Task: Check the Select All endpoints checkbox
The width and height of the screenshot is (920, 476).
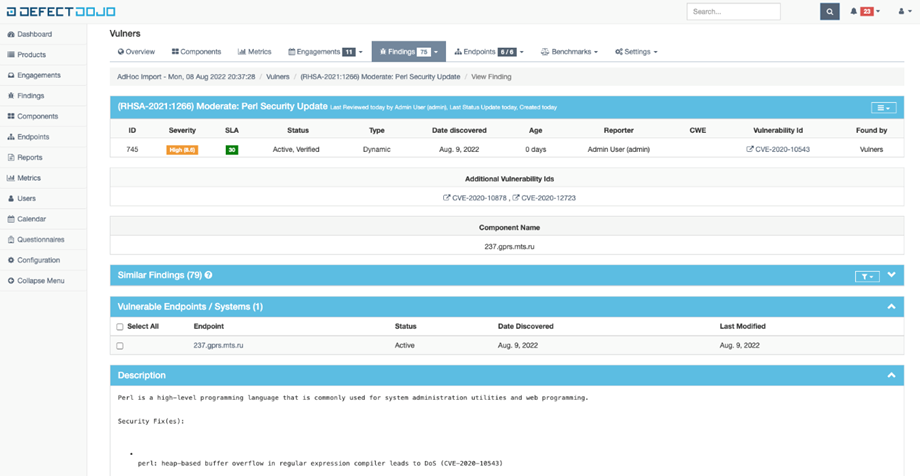Action: point(120,327)
